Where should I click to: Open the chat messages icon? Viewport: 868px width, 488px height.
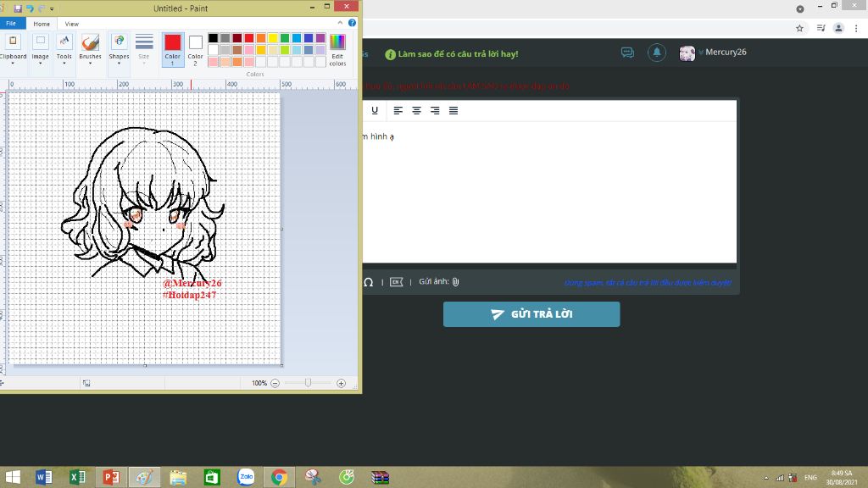(627, 53)
